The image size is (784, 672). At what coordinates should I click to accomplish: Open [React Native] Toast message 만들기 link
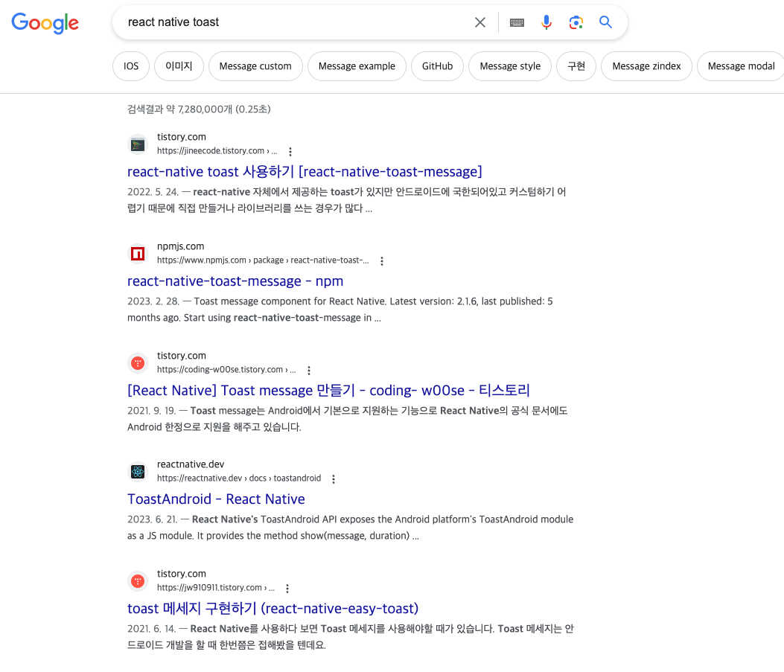pos(328,390)
